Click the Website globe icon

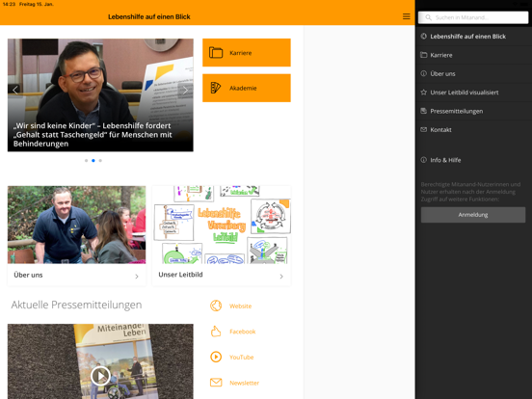tap(216, 306)
